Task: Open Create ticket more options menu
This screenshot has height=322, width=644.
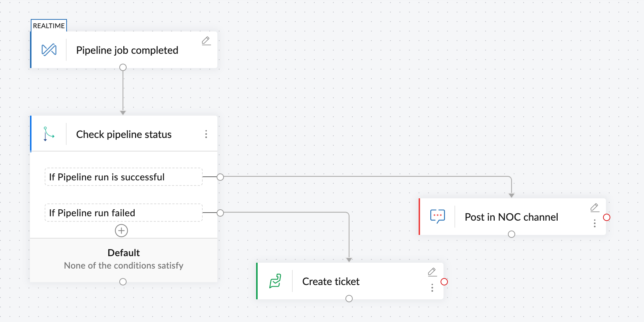Action: (x=432, y=288)
